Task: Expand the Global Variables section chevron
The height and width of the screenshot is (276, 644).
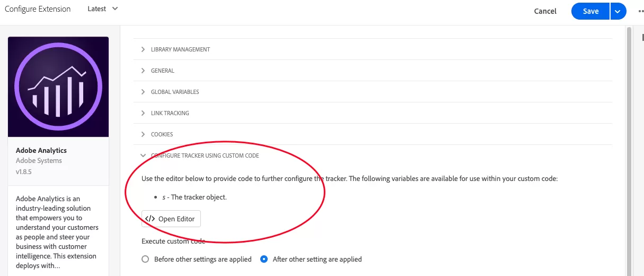Action: tap(143, 92)
